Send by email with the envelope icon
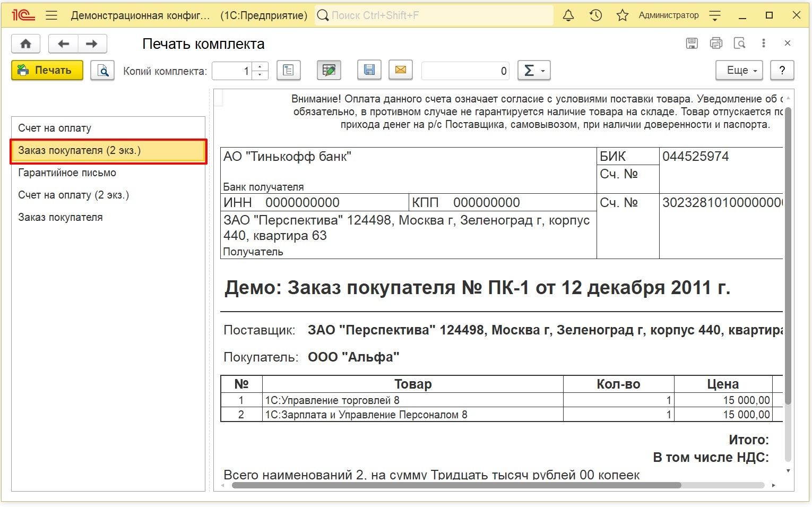 [x=401, y=70]
